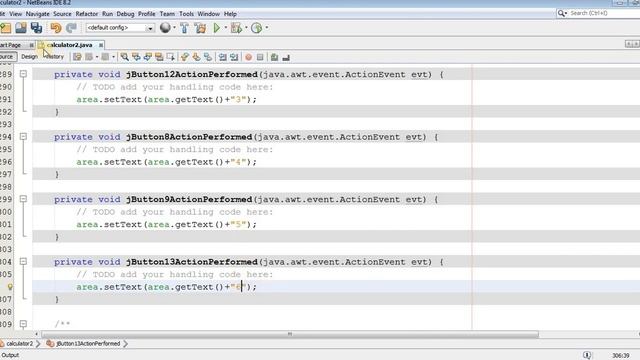Close the calculator2.java tab
Viewport: 640px width, 360px height.
tap(101, 45)
